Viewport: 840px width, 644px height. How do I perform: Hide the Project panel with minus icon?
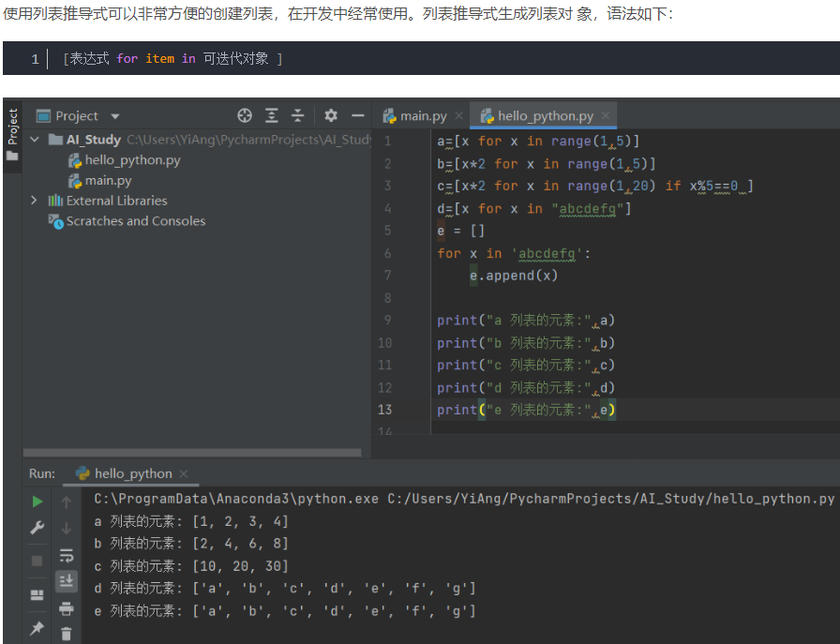(x=358, y=115)
